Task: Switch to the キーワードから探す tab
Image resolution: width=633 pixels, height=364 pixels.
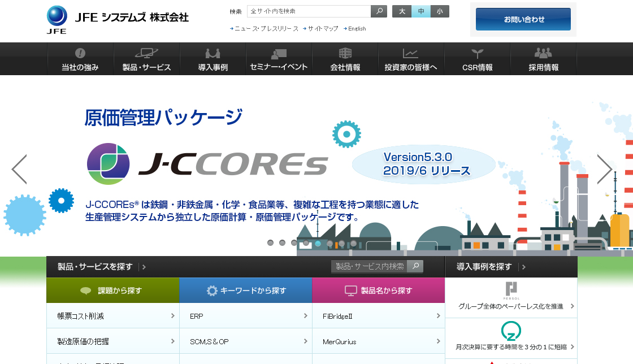Action: pos(245,290)
